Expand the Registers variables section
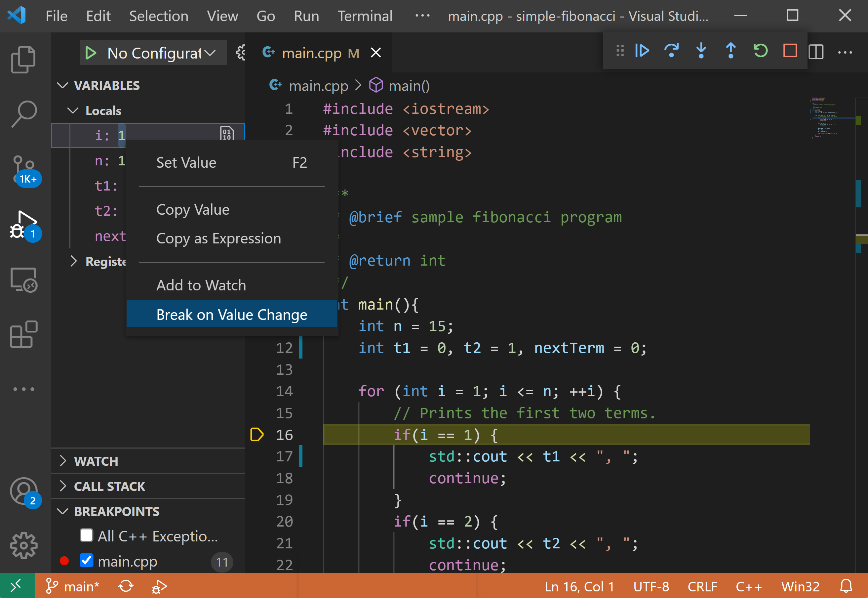 click(74, 261)
